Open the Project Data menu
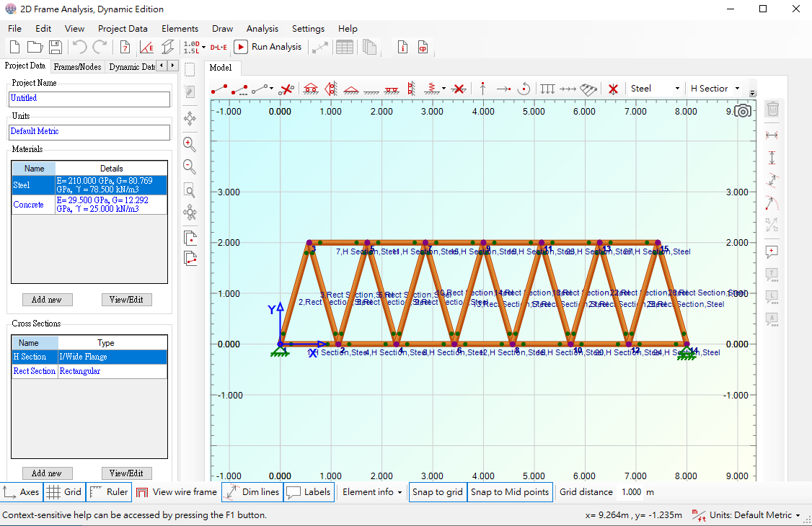812x526 pixels. click(x=123, y=29)
